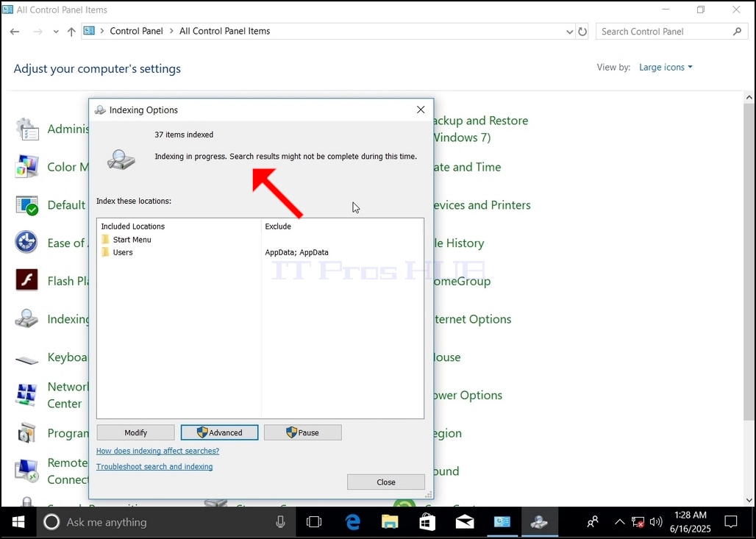This screenshot has width=756, height=539.
Task: Open the Keyboard settings icon
Action: pyautogui.click(x=27, y=359)
